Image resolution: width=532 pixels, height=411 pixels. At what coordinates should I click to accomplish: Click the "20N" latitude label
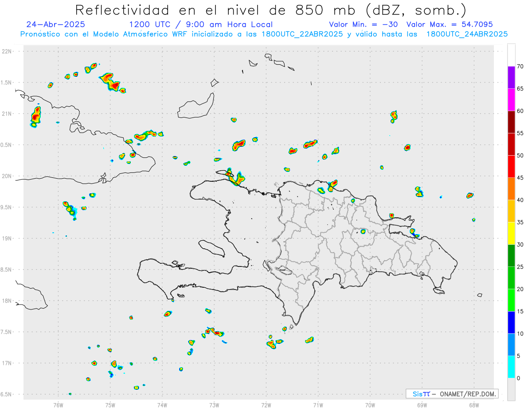tap(7, 176)
